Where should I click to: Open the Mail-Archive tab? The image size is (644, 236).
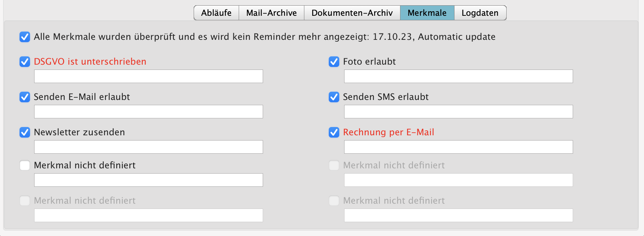click(x=271, y=13)
